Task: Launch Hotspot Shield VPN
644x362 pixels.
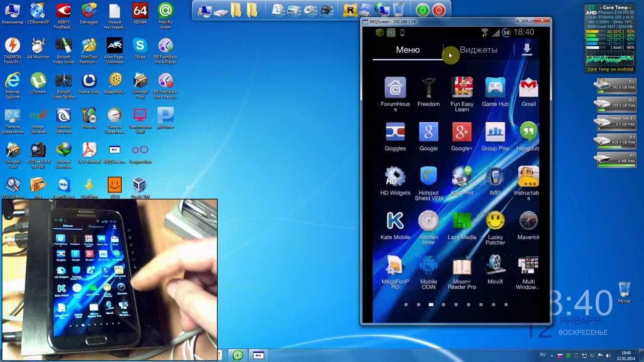Action: point(429,183)
